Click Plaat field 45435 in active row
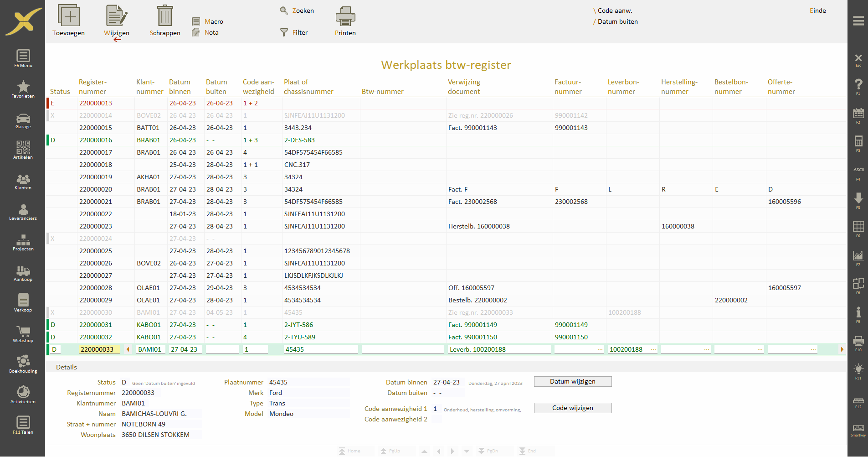This screenshot has height=457, width=868. pos(321,349)
